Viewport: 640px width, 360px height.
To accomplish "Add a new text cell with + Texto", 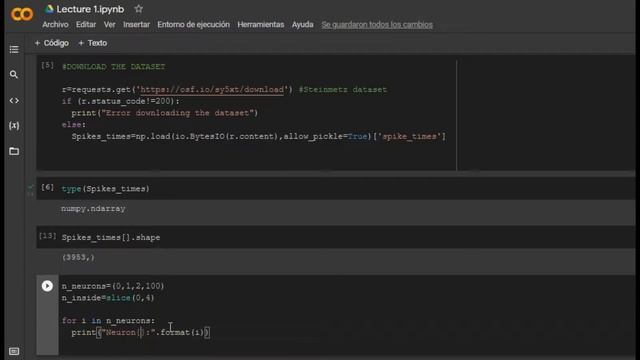I will (x=92, y=43).
